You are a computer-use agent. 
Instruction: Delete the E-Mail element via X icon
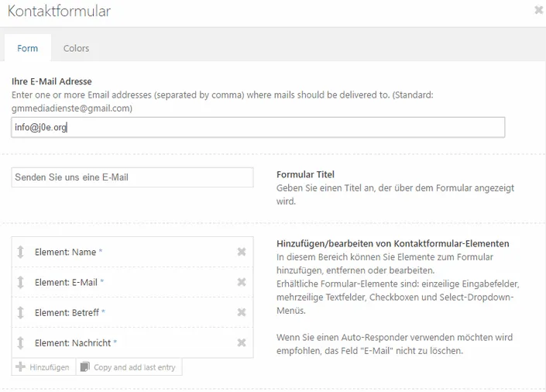click(x=242, y=282)
